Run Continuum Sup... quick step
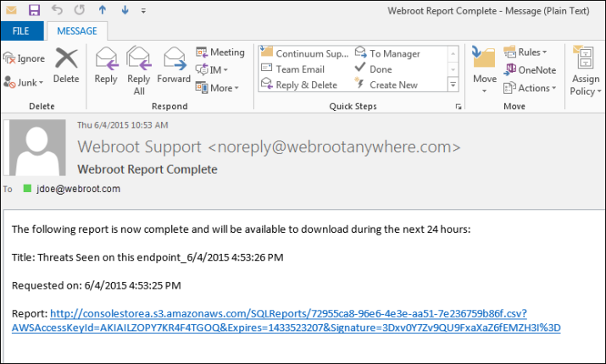This screenshot has height=364, width=606. click(305, 53)
